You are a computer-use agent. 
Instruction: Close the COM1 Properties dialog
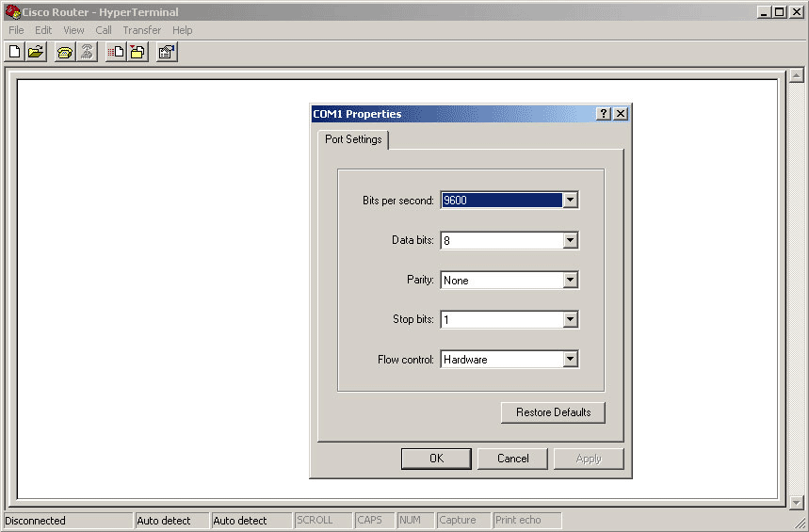coord(621,114)
